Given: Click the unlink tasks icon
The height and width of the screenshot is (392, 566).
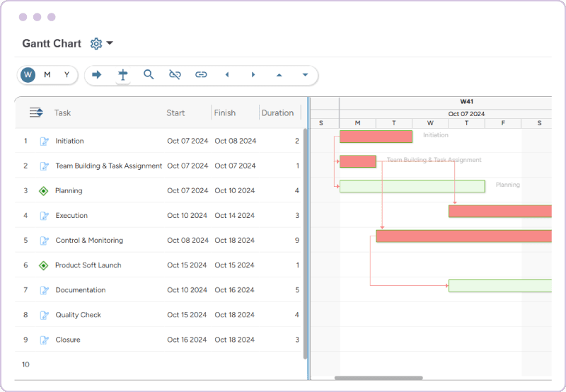Looking at the screenshot, I should coord(175,75).
